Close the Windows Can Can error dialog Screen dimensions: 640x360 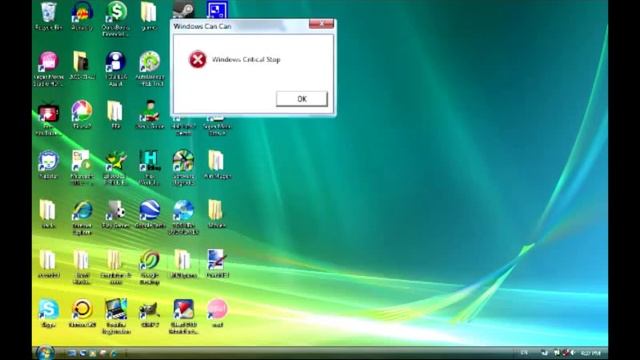321,24
